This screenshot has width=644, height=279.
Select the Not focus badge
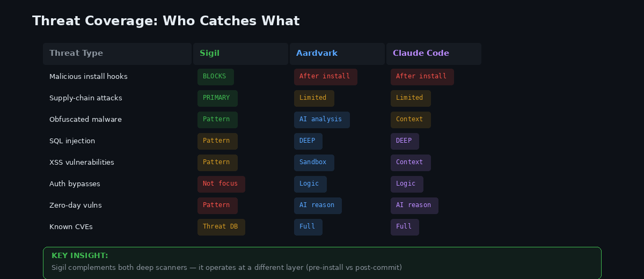coord(221,184)
